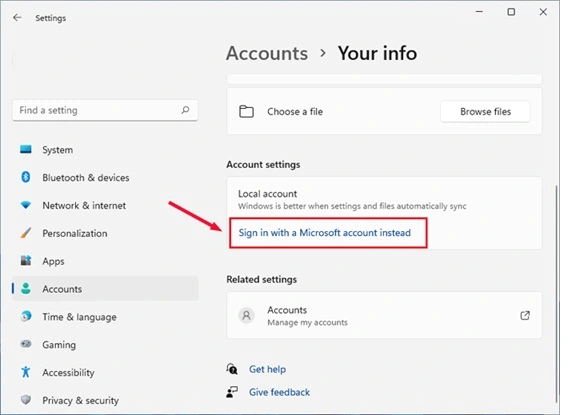Click the Give feedback person icon

[x=232, y=392]
